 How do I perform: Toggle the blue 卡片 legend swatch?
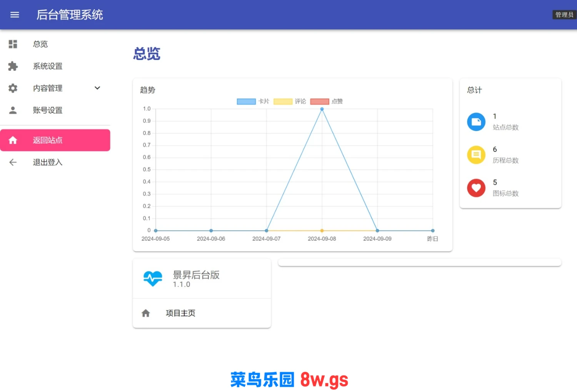[246, 101]
